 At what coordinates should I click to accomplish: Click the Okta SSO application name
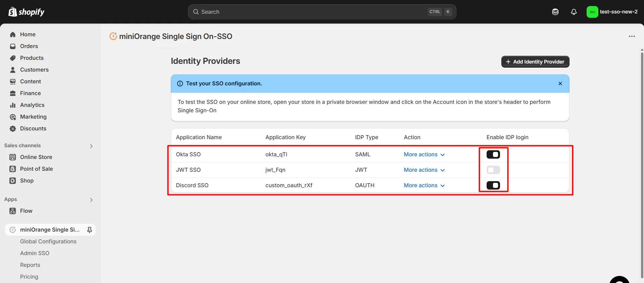pos(188,155)
